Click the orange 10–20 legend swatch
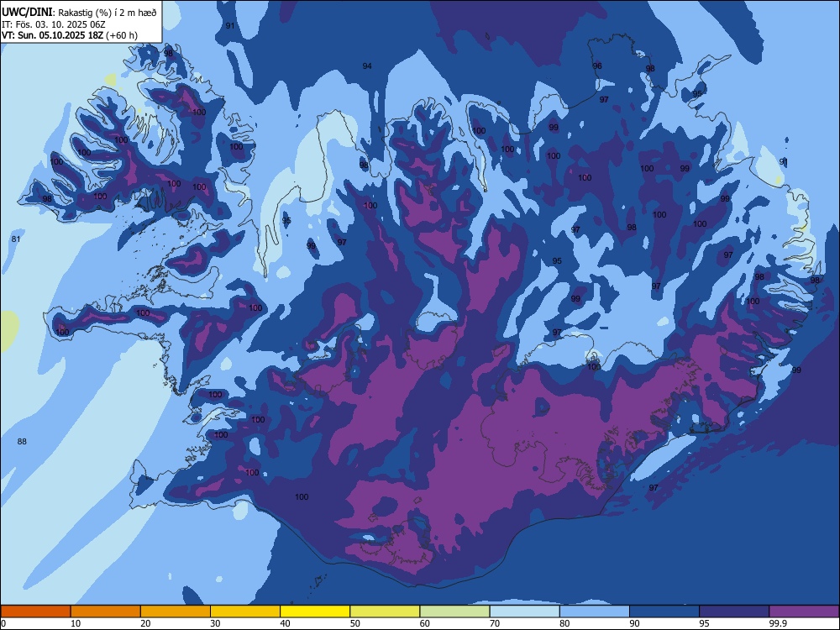Image resolution: width=840 pixels, height=630 pixels. [x=106, y=612]
